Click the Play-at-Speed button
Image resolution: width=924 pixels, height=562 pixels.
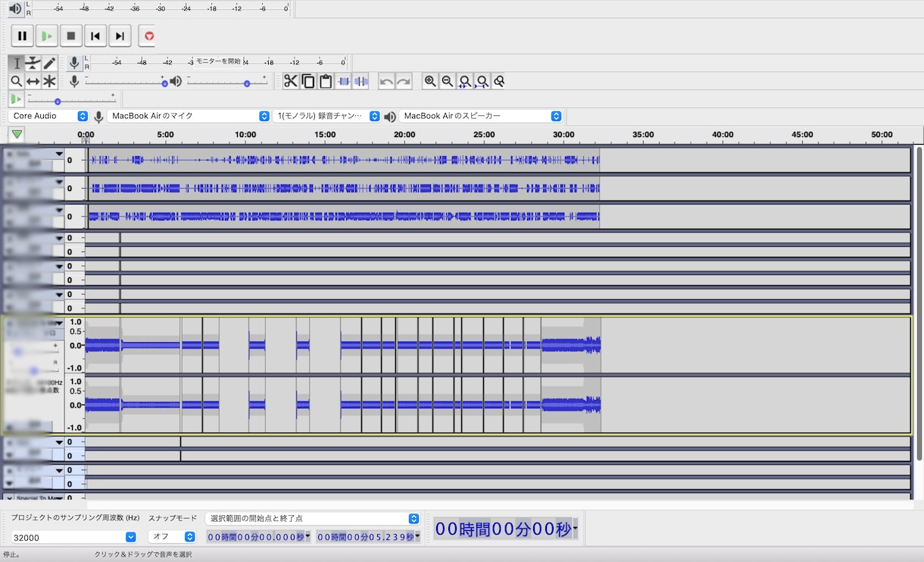click(17, 98)
